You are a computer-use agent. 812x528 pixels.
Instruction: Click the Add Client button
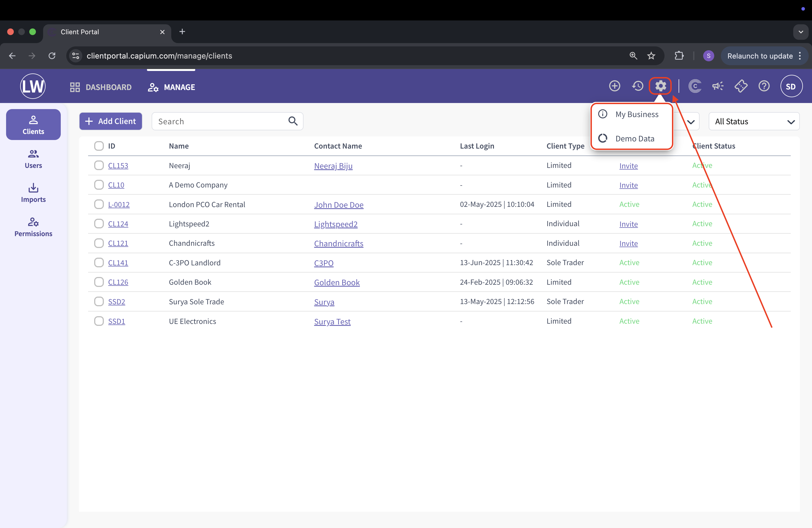pyautogui.click(x=110, y=121)
